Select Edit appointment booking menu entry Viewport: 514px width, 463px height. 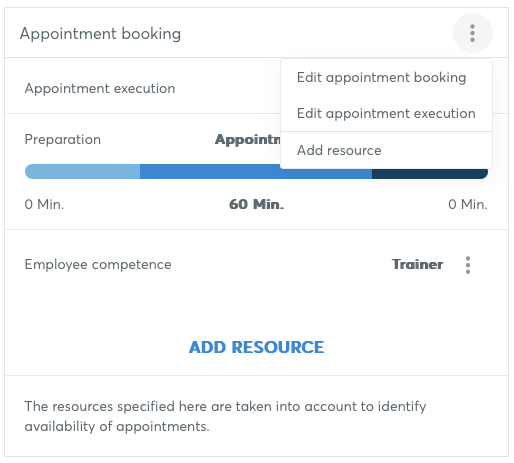[381, 77]
